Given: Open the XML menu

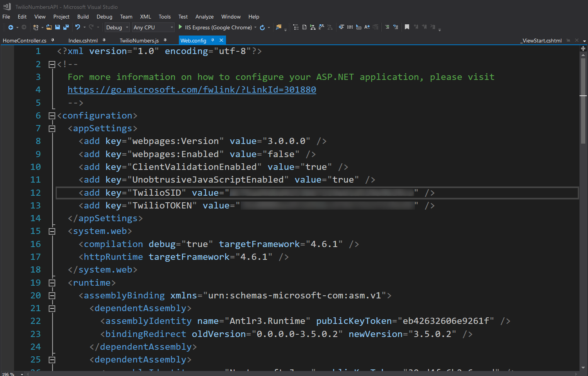Looking at the screenshot, I should click(146, 17).
